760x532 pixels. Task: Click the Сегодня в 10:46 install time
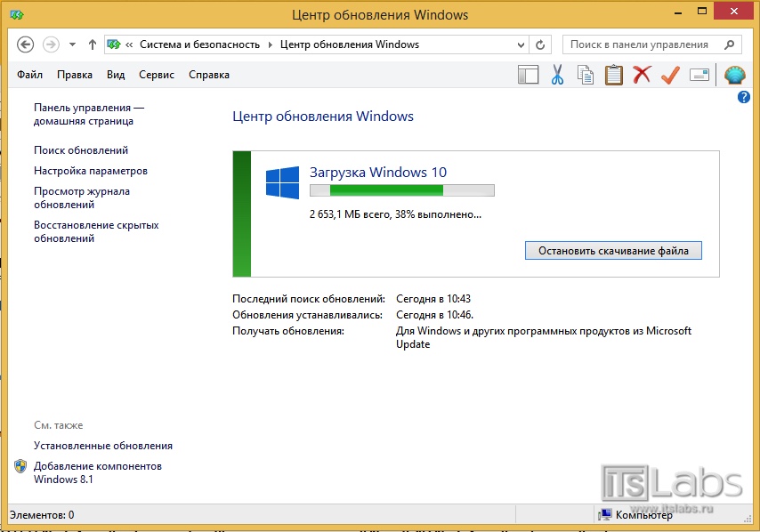click(x=435, y=315)
